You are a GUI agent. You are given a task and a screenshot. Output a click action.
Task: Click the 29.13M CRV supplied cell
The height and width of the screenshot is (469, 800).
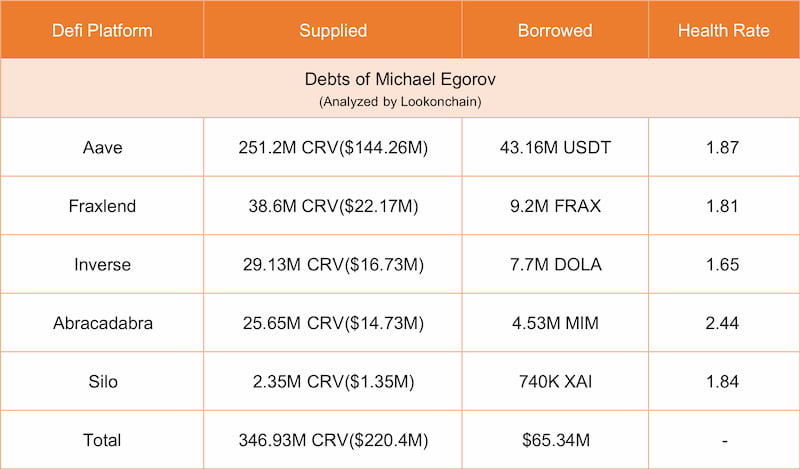click(x=332, y=265)
